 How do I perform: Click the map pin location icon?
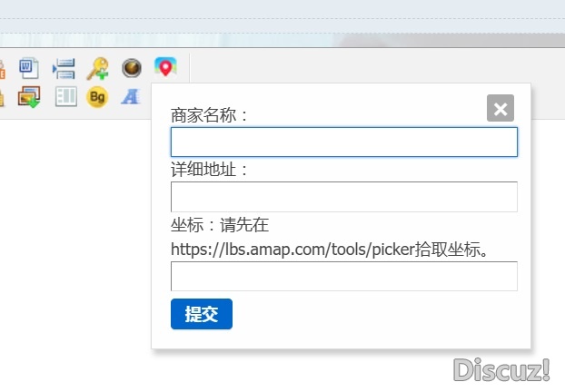[164, 67]
